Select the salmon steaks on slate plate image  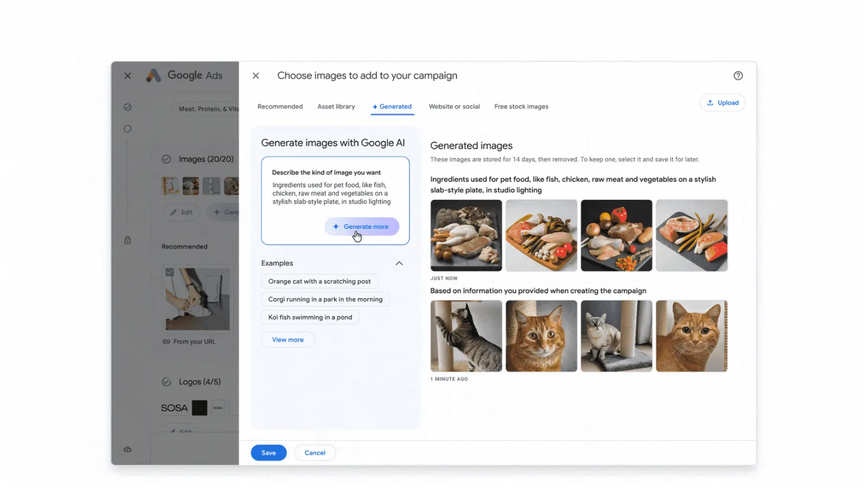click(692, 236)
